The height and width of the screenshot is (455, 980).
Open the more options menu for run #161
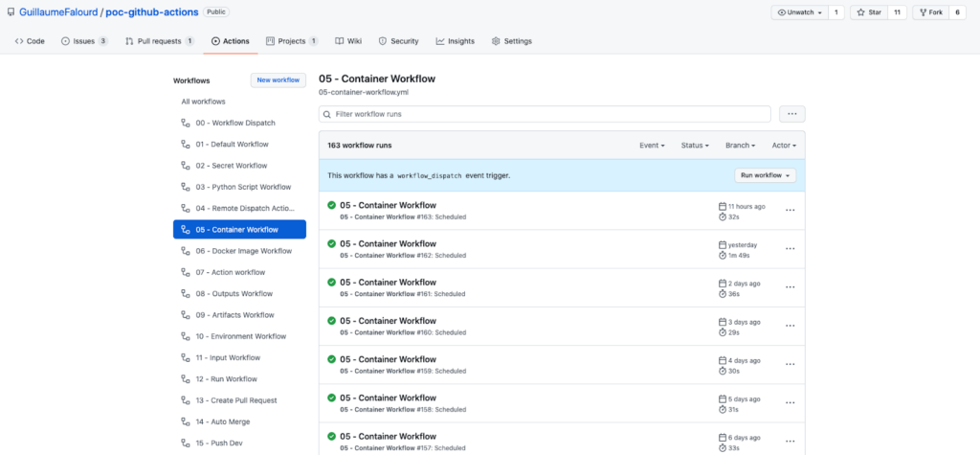[x=790, y=287]
